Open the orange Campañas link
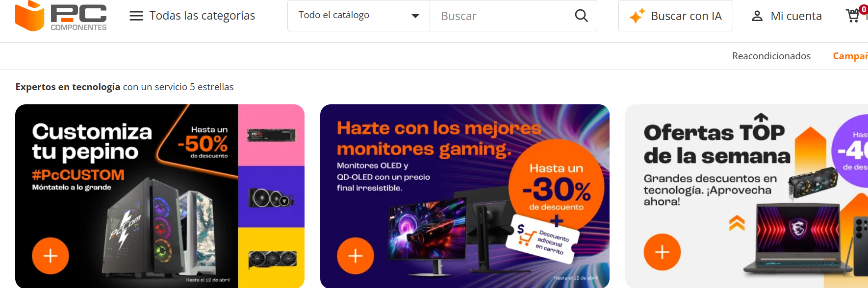The width and height of the screenshot is (868, 288). pyautogui.click(x=850, y=56)
